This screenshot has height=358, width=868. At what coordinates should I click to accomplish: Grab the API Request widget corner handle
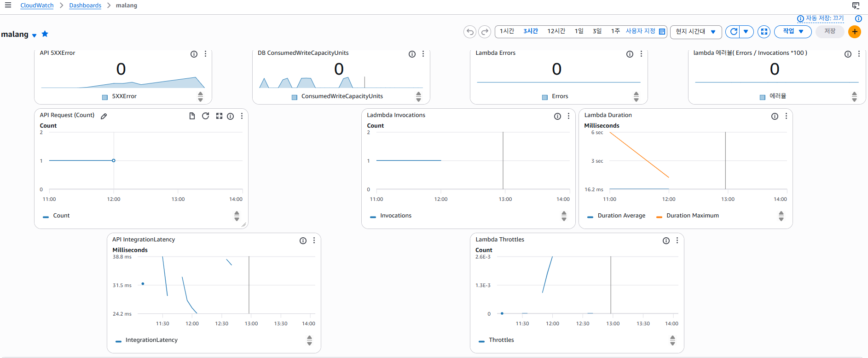[244, 225]
